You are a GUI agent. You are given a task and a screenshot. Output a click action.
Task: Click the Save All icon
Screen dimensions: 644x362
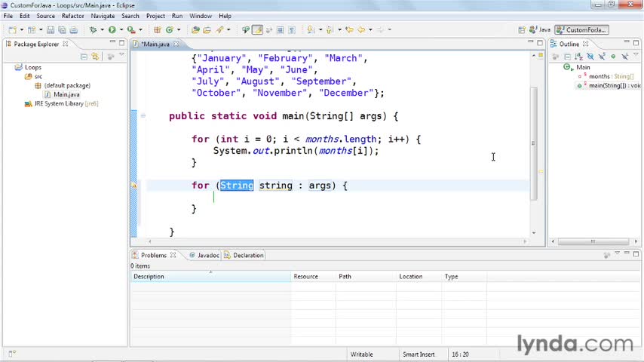point(62,30)
